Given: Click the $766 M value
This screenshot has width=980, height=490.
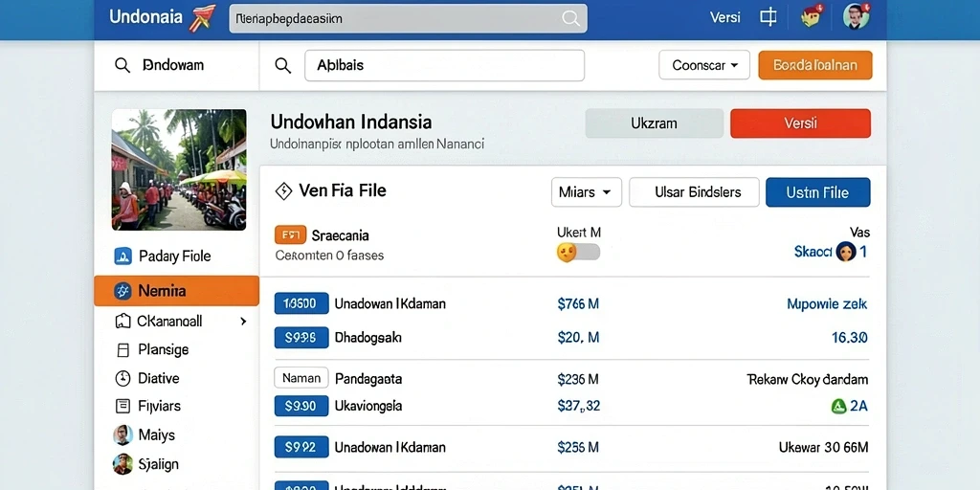Looking at the screenshot, I should pyautogui.click(x=578, y=304).
